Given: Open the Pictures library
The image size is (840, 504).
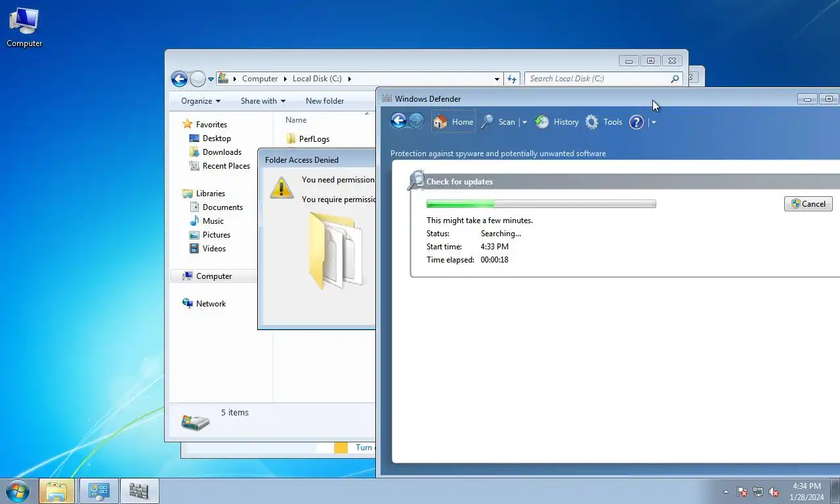Looking at the screenshot, I should pyautogui.click(x=217, y=234).
